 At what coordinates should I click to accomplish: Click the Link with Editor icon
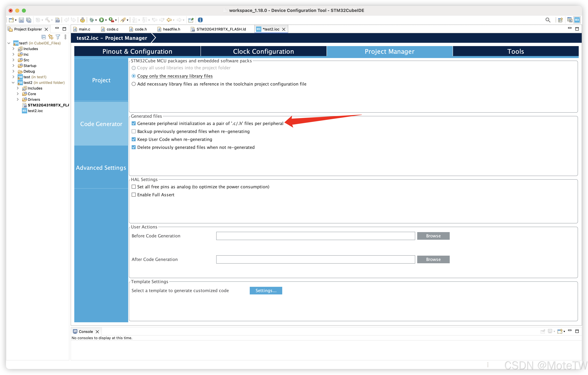pyautogui.click(x=51, y=37)
